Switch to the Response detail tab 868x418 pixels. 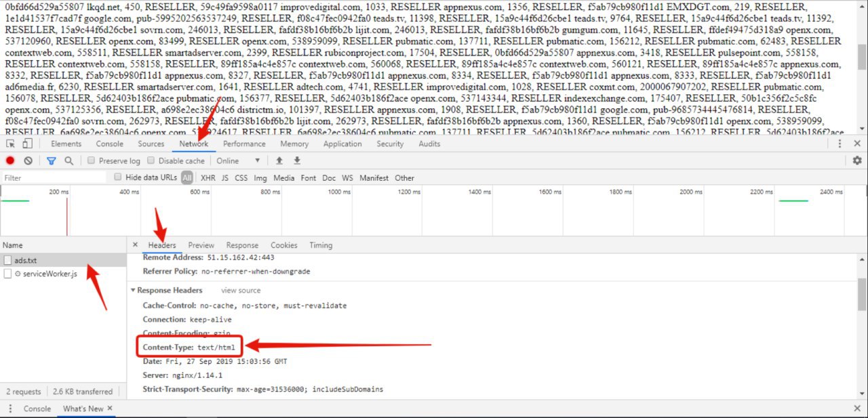(242, 245)
